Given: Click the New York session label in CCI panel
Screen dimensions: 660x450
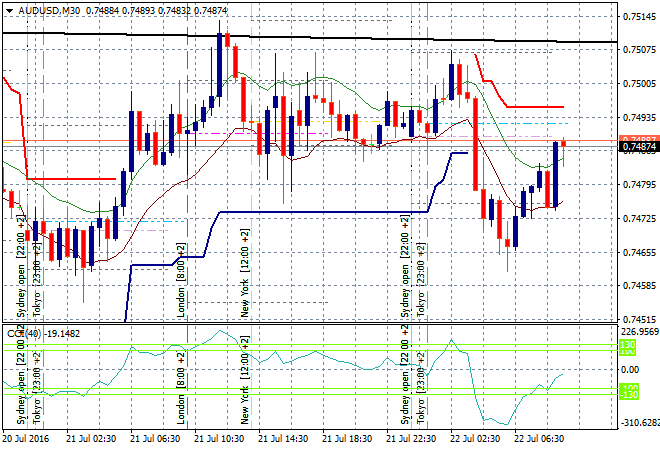Looking at the screenshot, I should point(245,380).
